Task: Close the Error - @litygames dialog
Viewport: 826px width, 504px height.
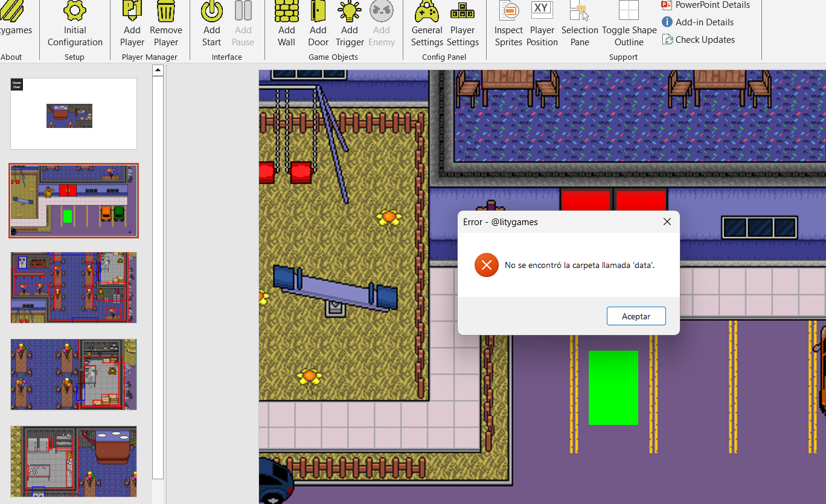Action: (667, 222)
